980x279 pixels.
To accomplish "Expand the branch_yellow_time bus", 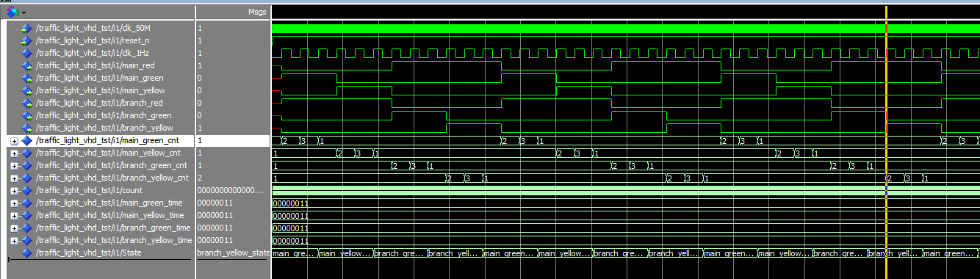I will (14, 241).
